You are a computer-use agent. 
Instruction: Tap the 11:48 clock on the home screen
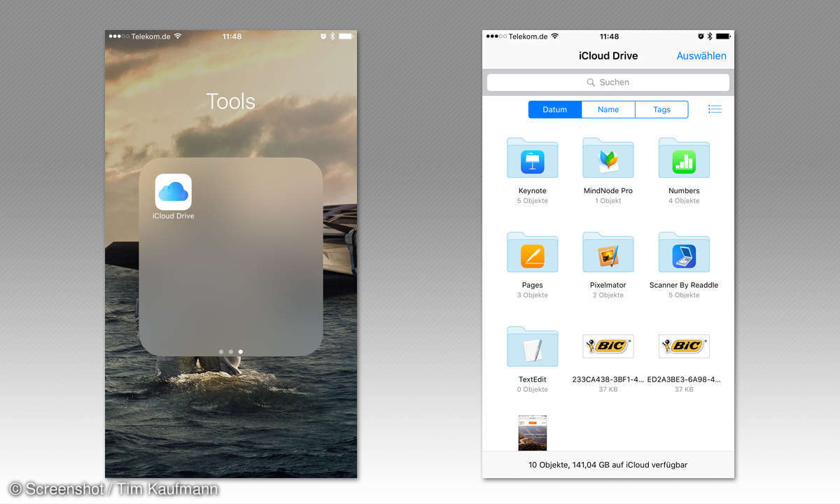coord(232,36)
